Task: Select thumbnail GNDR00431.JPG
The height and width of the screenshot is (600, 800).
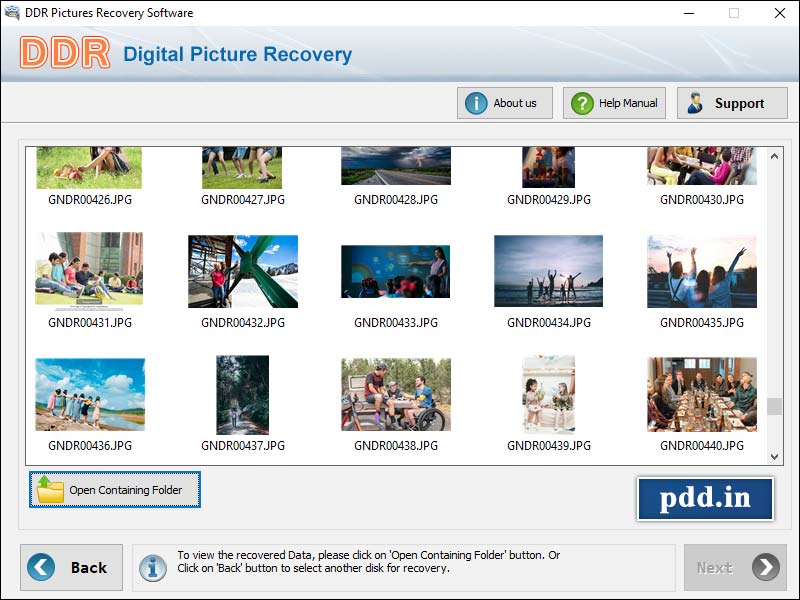Action: click(89, 271)
